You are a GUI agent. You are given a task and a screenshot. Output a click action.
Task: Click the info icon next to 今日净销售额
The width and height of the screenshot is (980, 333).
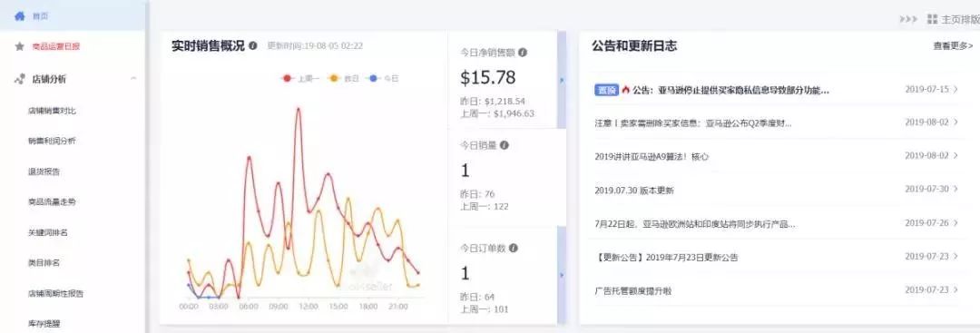523,53
